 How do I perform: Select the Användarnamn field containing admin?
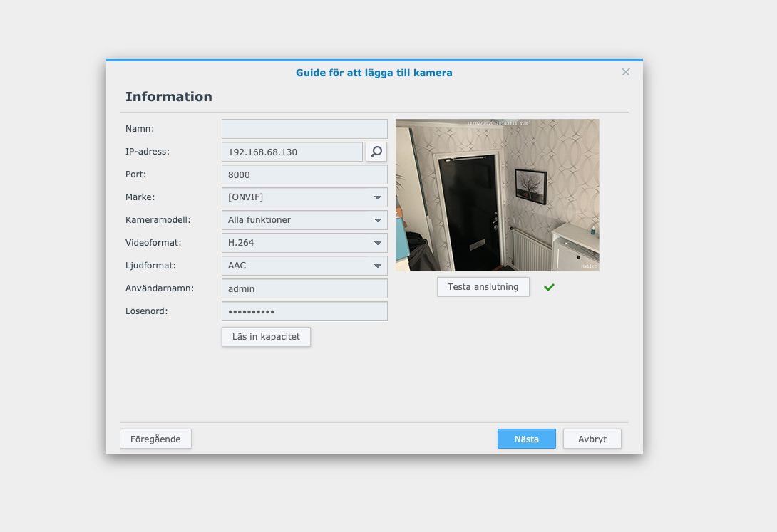[304, 288]
